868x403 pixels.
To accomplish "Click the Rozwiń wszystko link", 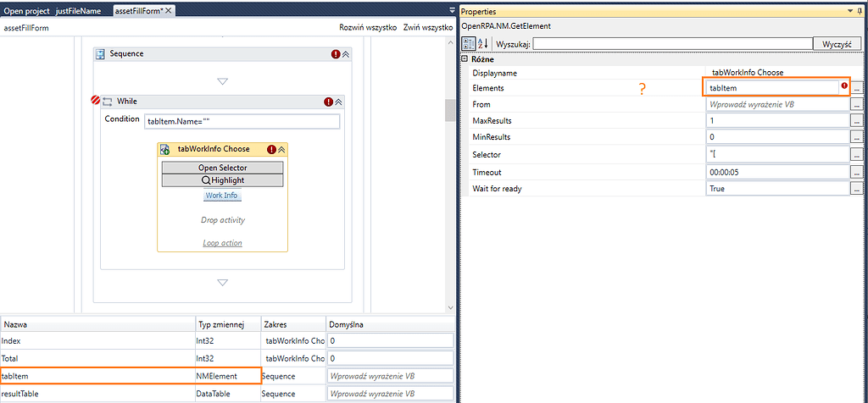I will tap(368, 28).
